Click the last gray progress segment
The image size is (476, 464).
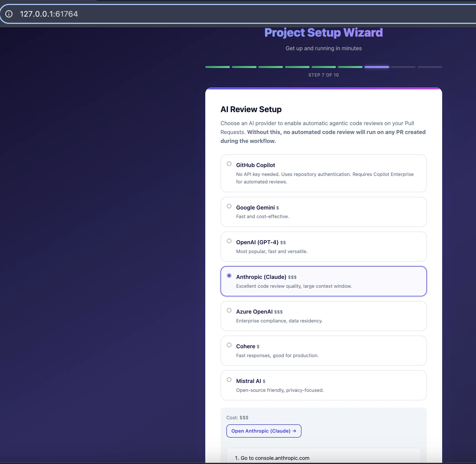click(430, 67)
